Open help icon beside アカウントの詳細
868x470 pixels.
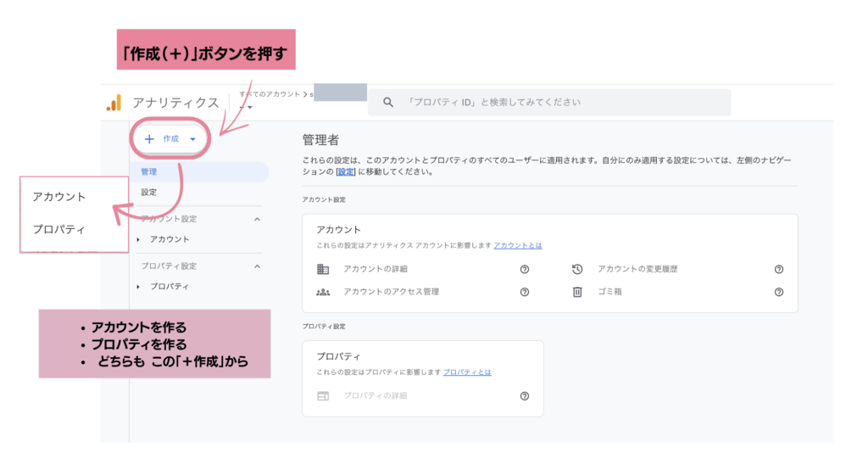525,269
